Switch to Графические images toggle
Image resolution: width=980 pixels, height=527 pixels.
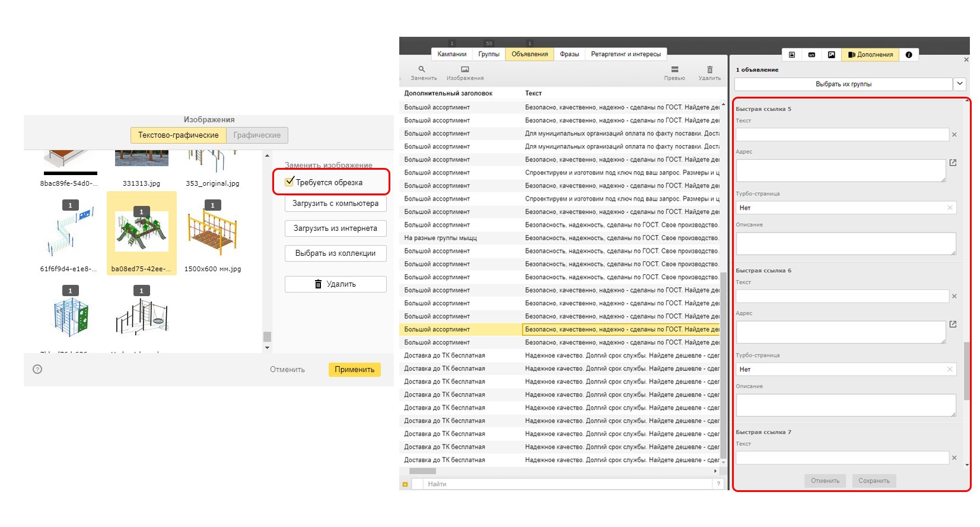pyautogui.click(x=257, y=135)
